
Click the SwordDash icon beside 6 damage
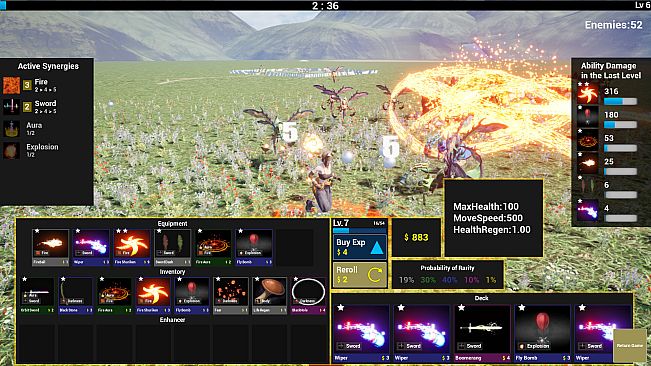tap(588, 187)
